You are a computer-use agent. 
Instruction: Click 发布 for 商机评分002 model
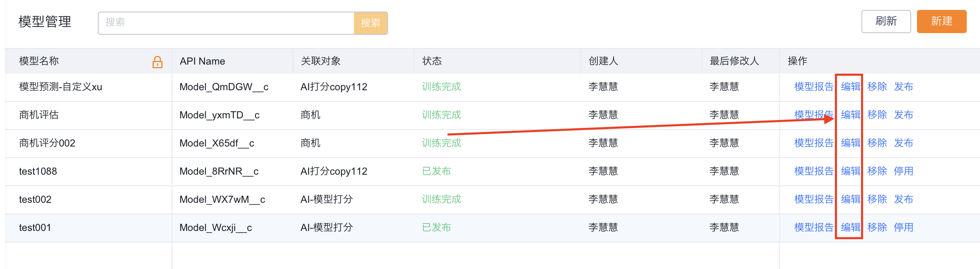point(904,143)
